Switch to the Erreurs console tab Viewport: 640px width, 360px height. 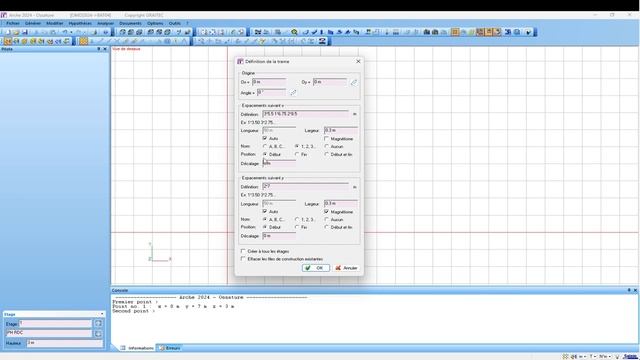[170, 348]
